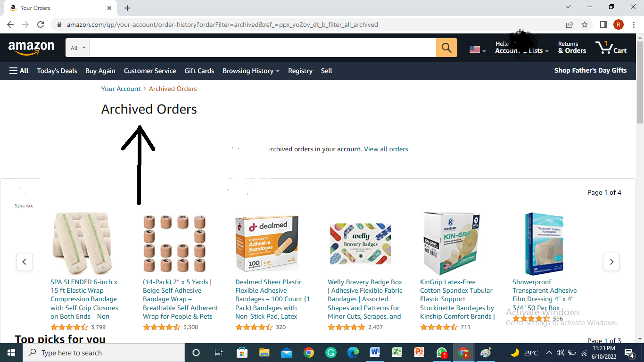Open the dealmed Adhesive Bandages product thumbnail
644x362 pixels.
[267, 243]
